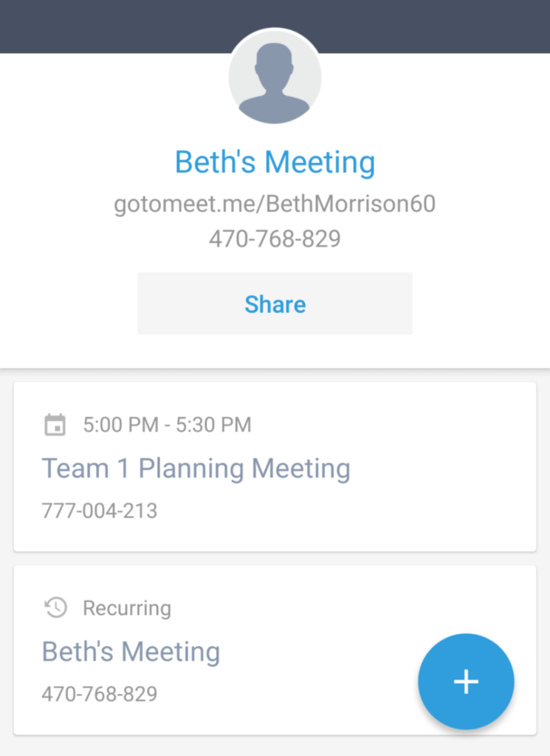Viewport: 550px width, 756px height.
Task: Select the gotomeet.me/BethMorrison60 URL text
Action: (x=275, y=204)
